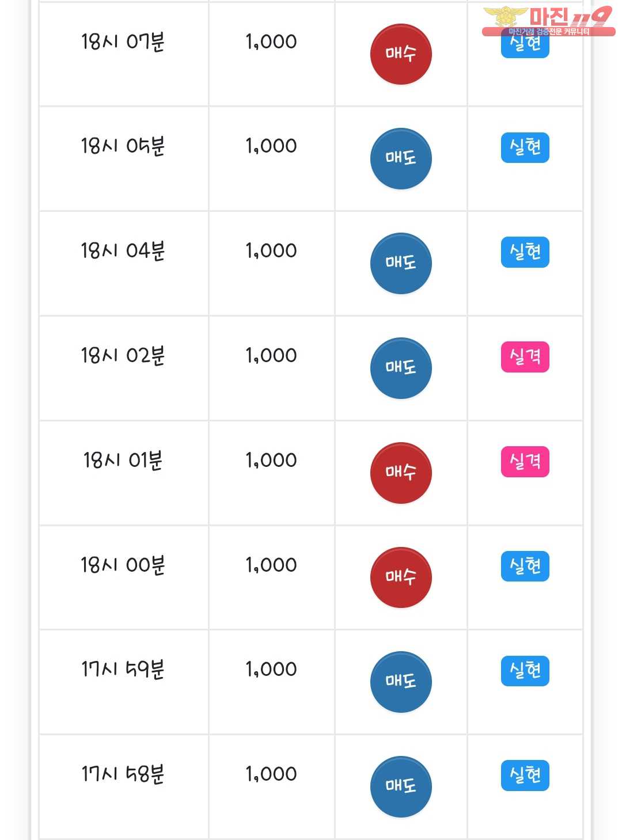The width and height of the screenshot is (622, 840).
Task: Click the 실현 badge at 18시 05분
Action: tap(525, 147)
